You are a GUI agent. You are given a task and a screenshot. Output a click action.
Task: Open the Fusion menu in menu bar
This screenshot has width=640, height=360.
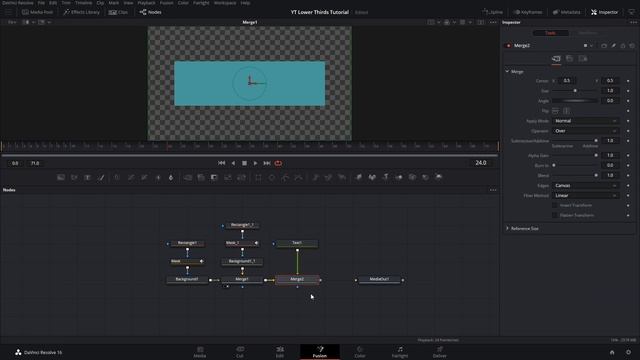(x=166, y=3)
